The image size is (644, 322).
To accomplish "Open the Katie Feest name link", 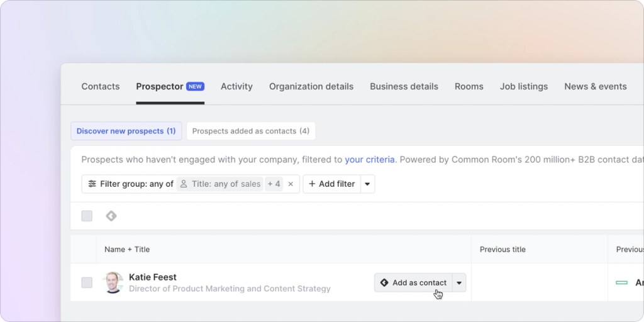I will [153, 277].
